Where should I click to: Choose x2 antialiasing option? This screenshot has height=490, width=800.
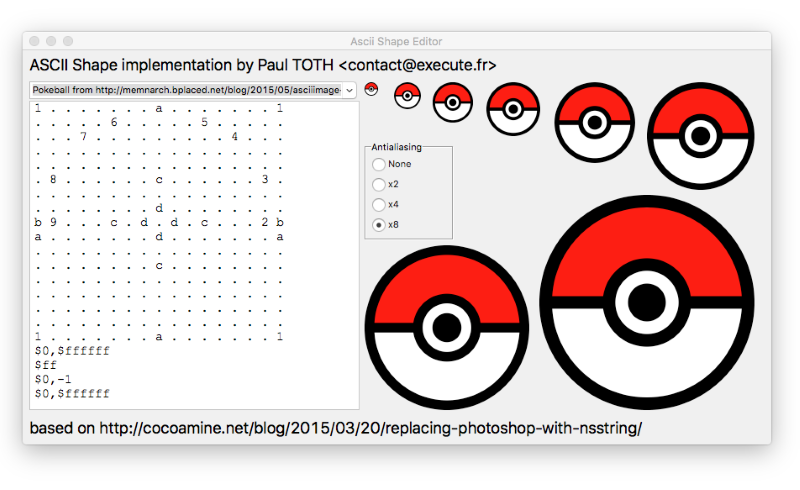pos(379,184)
